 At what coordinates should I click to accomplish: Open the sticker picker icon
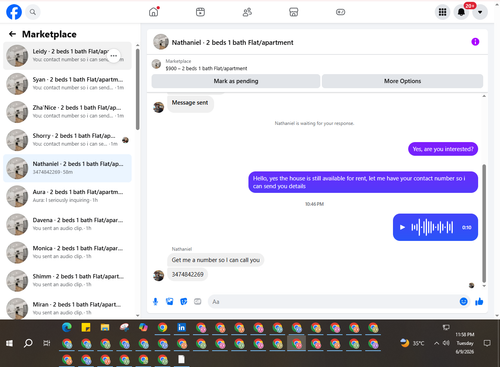[x=184, y=302]
